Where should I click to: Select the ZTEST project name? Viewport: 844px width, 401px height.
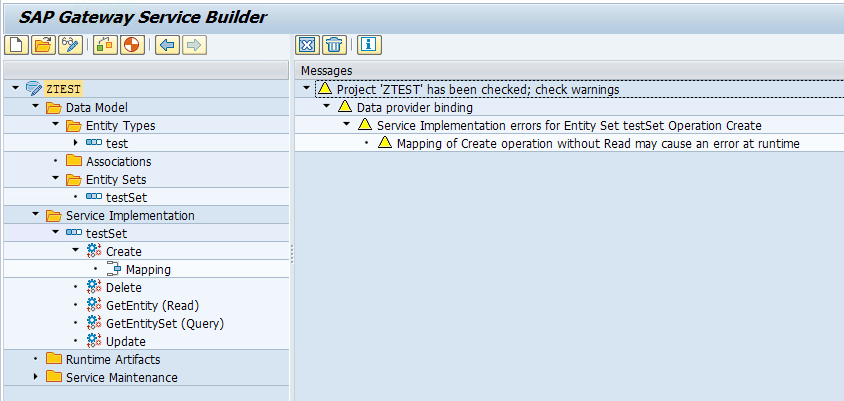coord(64,89)
